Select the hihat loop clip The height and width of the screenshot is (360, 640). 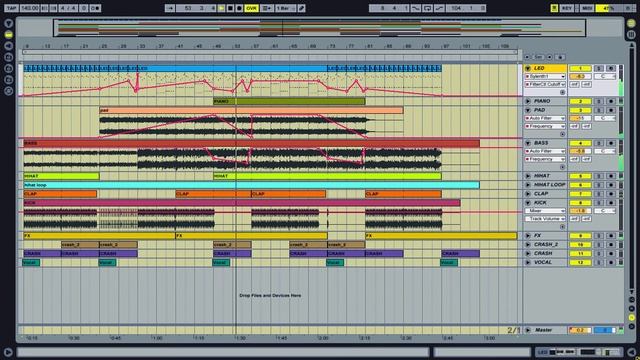click(x=251, y=185)
